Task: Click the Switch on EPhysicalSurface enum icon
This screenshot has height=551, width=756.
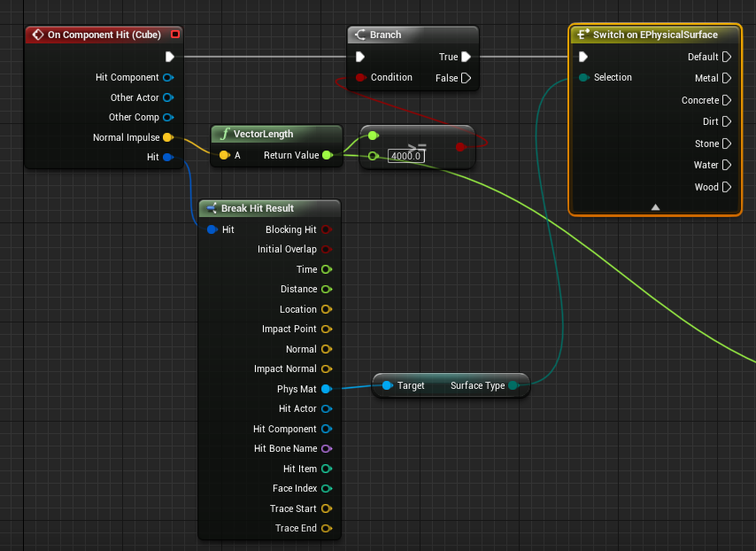Action: (582, 35)
